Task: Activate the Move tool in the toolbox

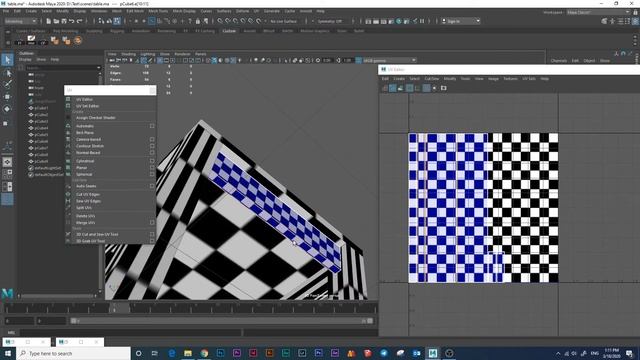Action: (7, 97)
